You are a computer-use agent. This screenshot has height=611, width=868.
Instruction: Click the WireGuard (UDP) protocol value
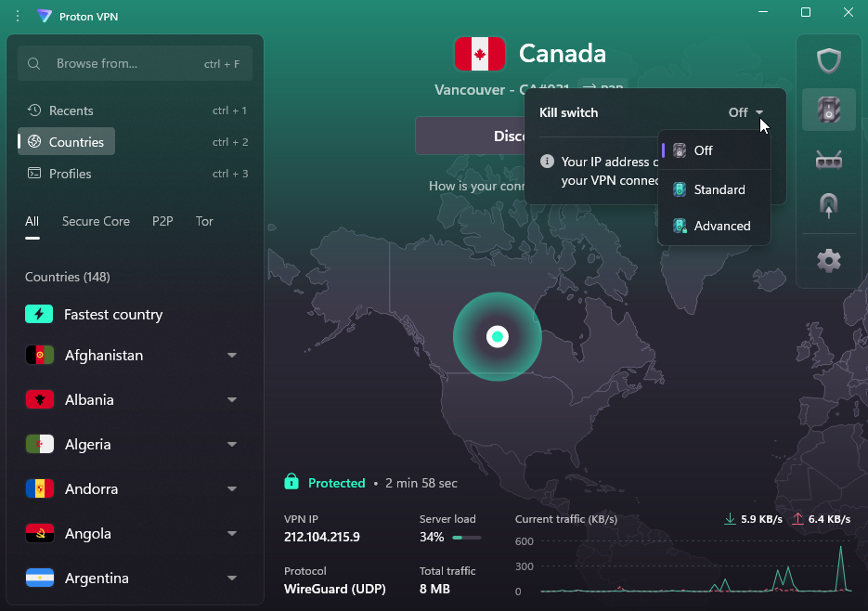click(x=334, y=589)
